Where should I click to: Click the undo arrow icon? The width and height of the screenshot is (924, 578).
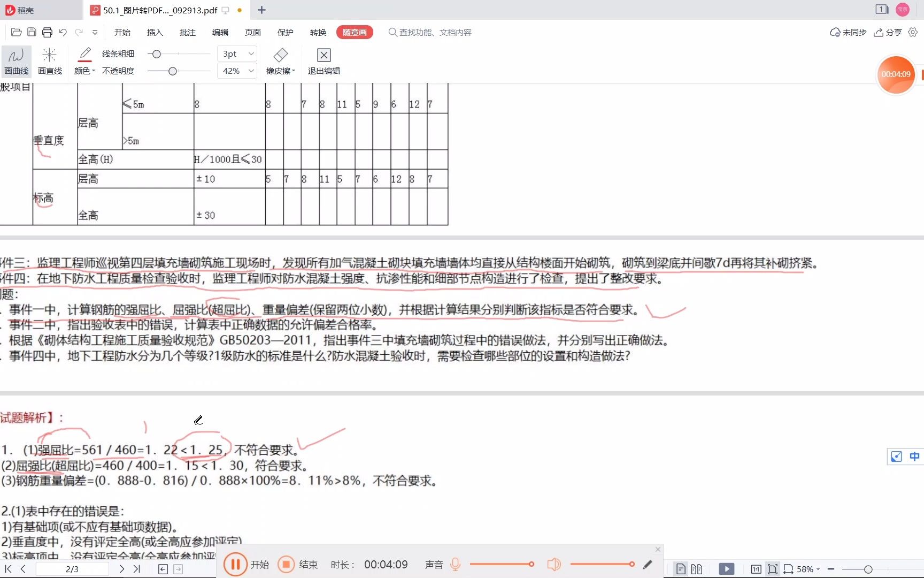pos(63,32)
